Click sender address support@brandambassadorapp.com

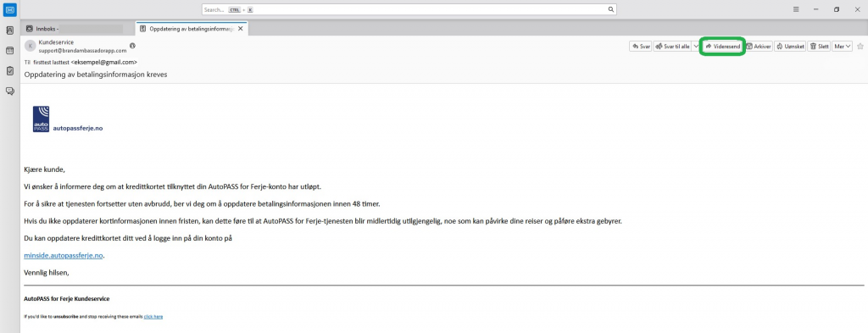click(x=82, y=50)
